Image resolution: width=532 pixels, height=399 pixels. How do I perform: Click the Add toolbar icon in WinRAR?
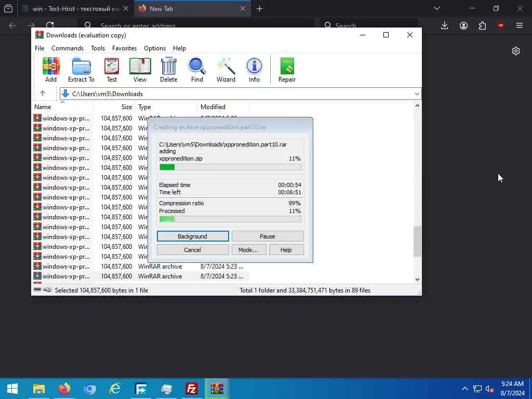coord(51,70)
